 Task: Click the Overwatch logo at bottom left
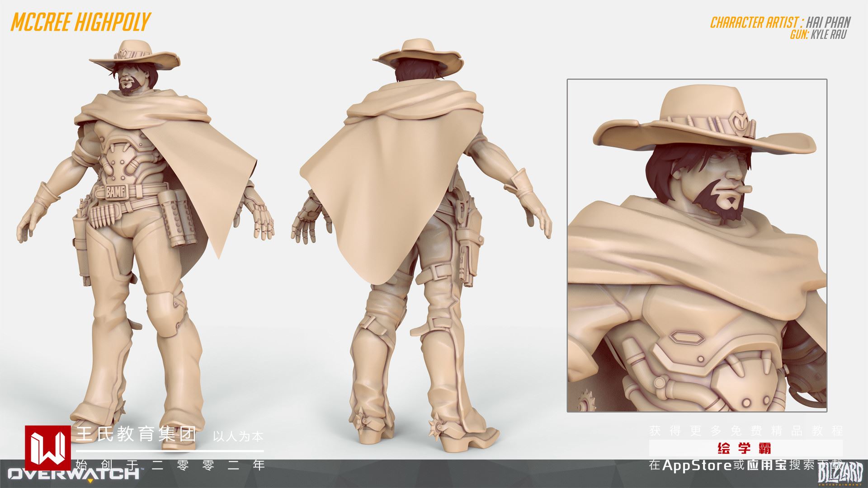(75, 474)
